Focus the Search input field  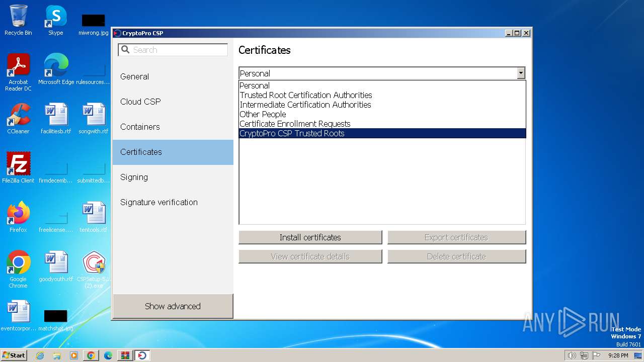pyautogui.click(x=173, y=50)
